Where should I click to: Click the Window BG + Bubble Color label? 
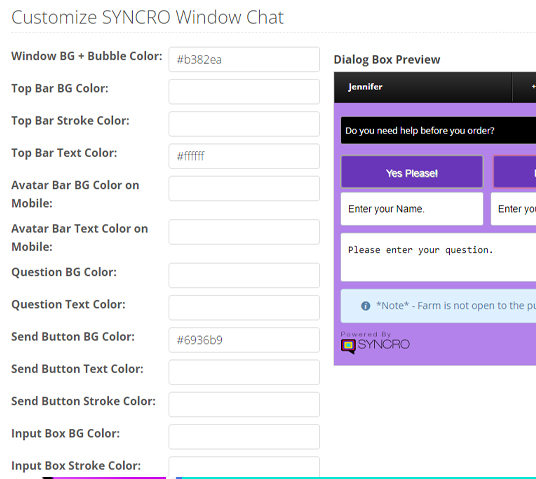87,56
